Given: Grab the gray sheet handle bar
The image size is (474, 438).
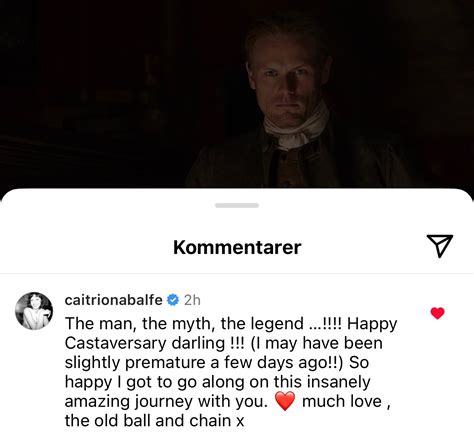Looking at the screenshot, I should (x=237, y=205).
